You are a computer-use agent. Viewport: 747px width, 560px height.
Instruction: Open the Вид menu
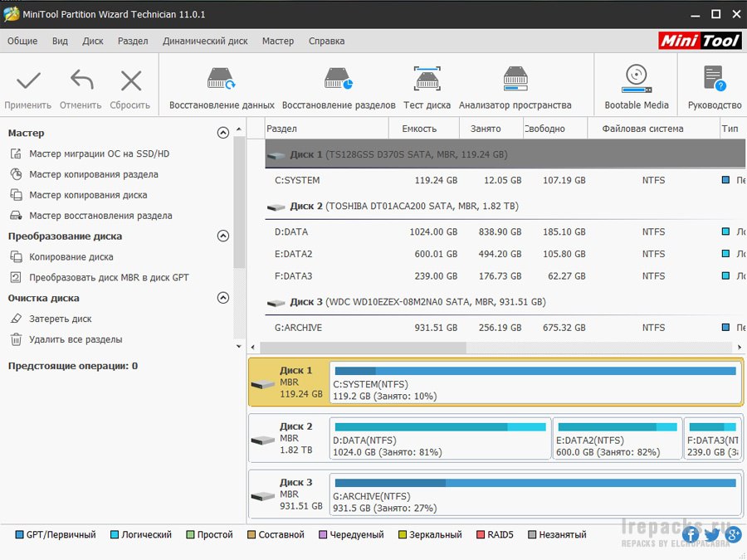point(60,41)
